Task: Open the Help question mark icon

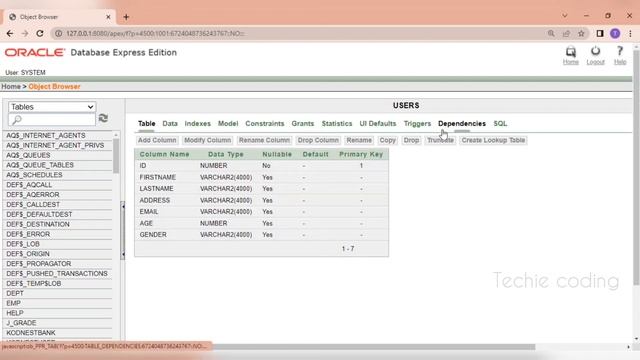Action: coord(620,51)
